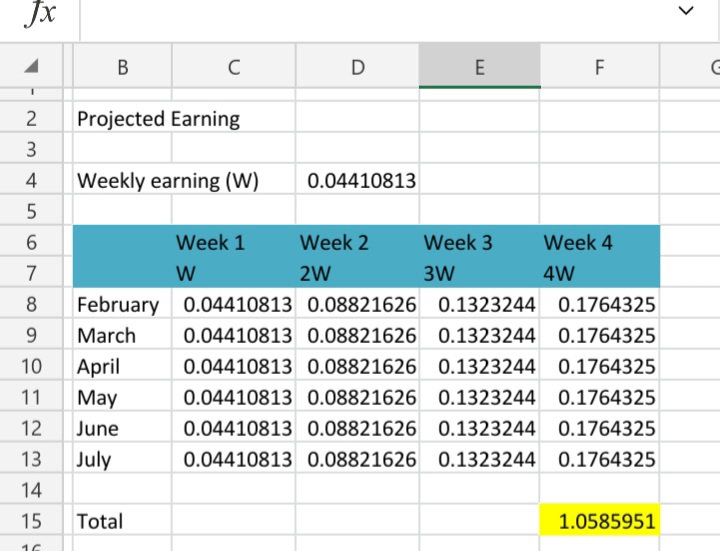Click the fx insert function icon

(x=40, y=13)
